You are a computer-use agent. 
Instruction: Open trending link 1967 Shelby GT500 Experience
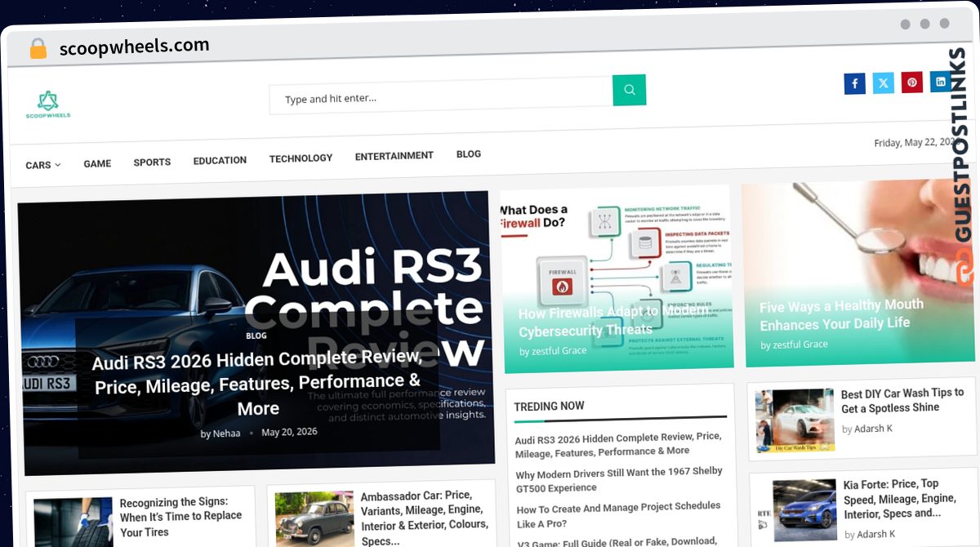pyautogui.click(x=619, y=479)
